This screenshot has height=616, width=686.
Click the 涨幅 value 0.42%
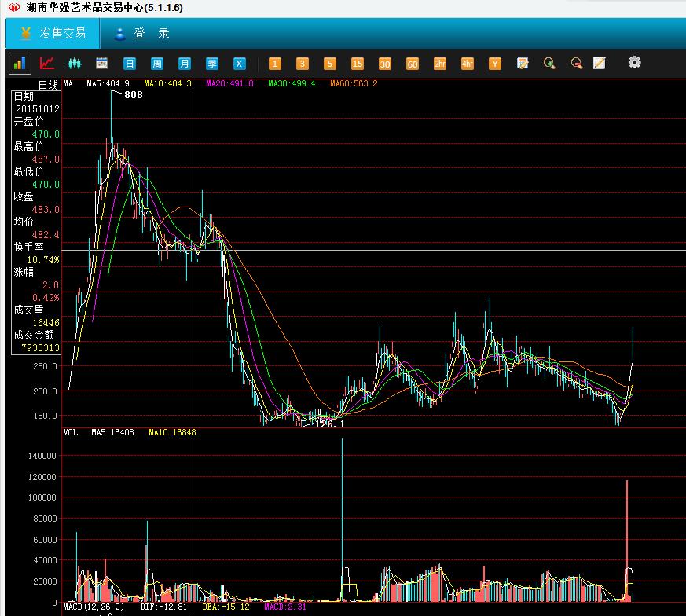(46, 298)
